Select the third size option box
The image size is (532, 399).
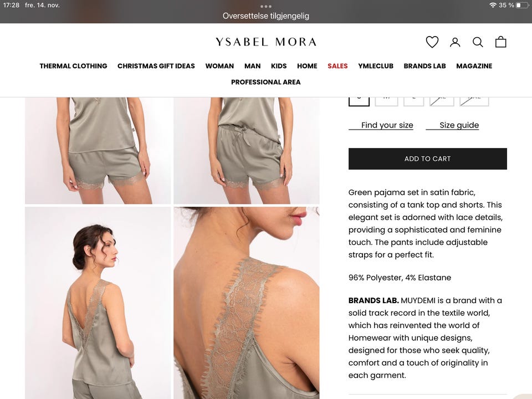pyautogui.click(x=413, y=101)
